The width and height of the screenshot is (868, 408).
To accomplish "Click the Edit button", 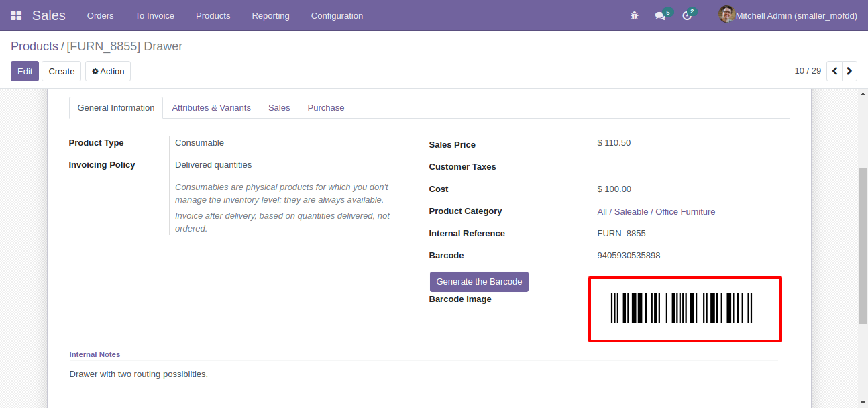I will click(25, 71).
